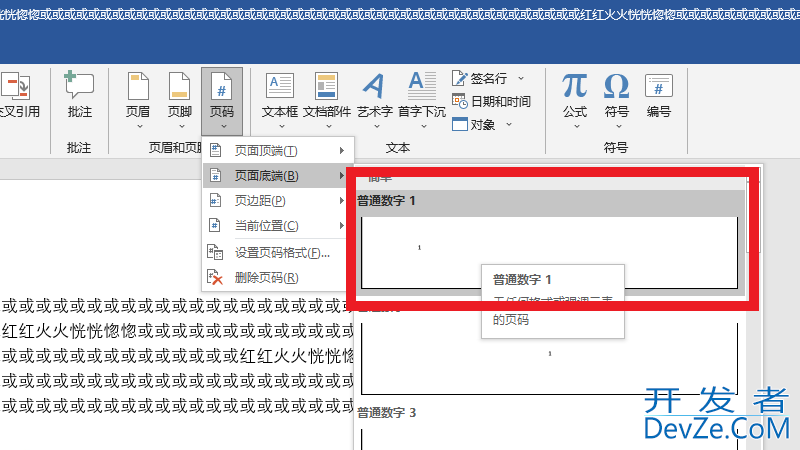This screenshot has width=800, height=450.
Task: Open the 页面顶端 submenu arrow
Action: pyautogui.click(x=342, y=151)
